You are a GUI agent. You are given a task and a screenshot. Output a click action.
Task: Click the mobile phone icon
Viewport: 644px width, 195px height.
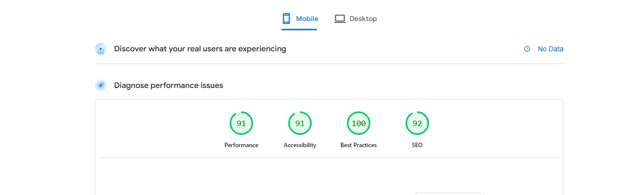(x=286, y=19)
